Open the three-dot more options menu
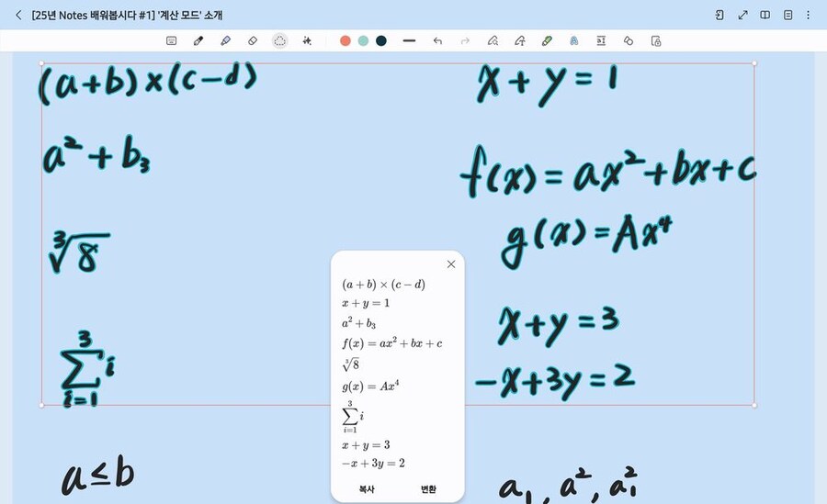Viewport: 827px width, 504px height. [x=809, y=15]
